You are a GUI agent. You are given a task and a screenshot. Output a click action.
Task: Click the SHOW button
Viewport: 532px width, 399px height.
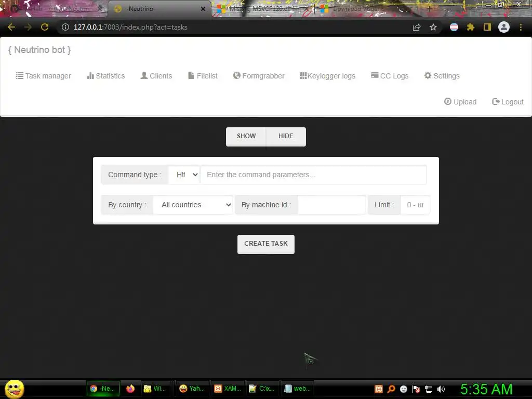pos(246,137)
